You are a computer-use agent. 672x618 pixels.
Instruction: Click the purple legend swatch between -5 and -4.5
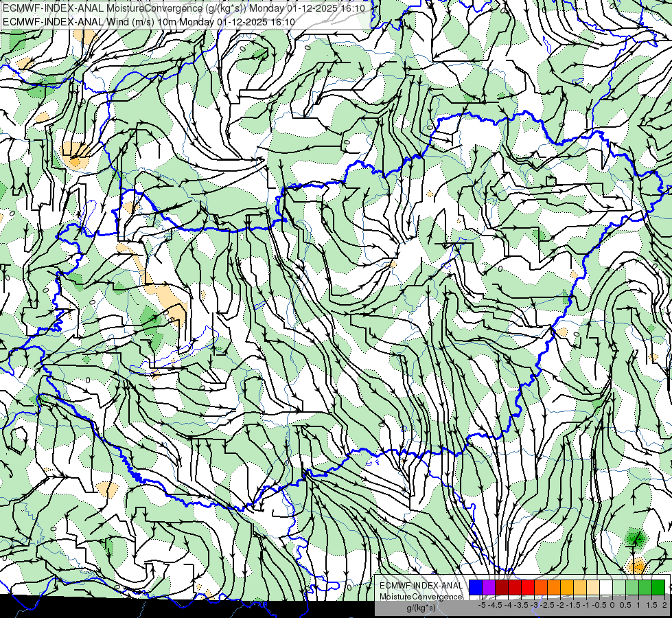[489, 587]
